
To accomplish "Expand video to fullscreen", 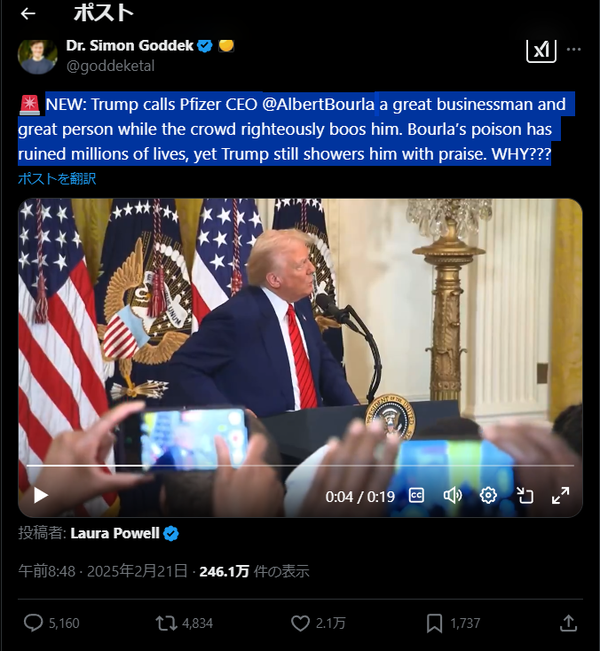I will tap(561, 495).
